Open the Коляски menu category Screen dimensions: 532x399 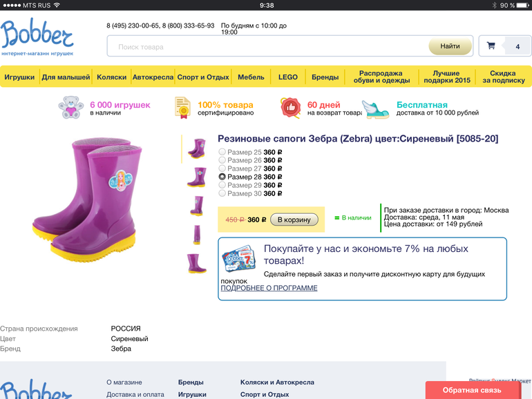tap(112, 77)
